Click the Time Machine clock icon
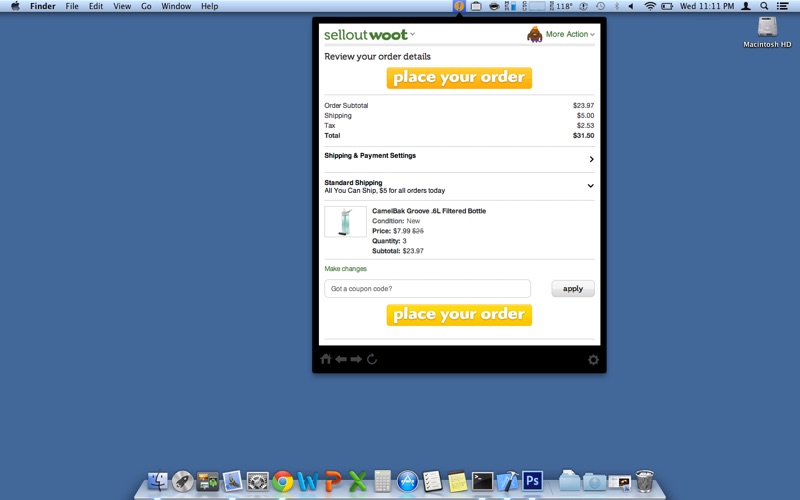 click(601, 6)
